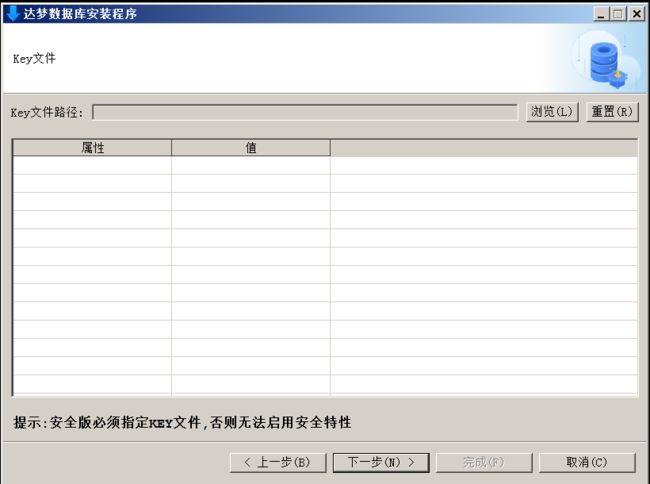Viewport: 650px width, 484px height.
Task: Proceed with 下一步(N) button
Action: 381,462
